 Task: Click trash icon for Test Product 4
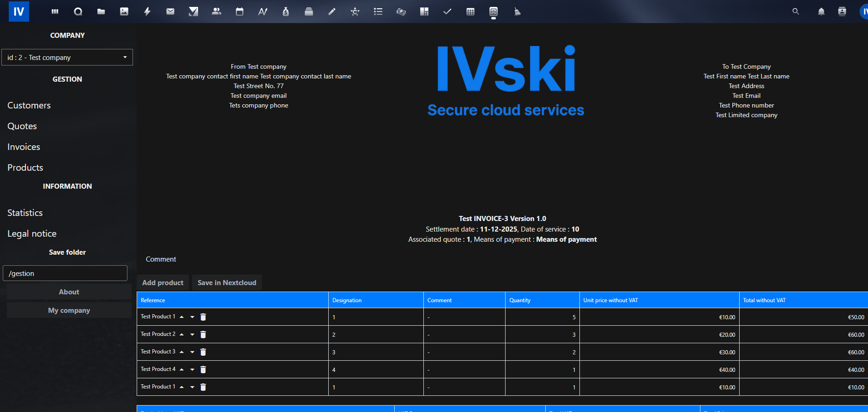(203, 370)
